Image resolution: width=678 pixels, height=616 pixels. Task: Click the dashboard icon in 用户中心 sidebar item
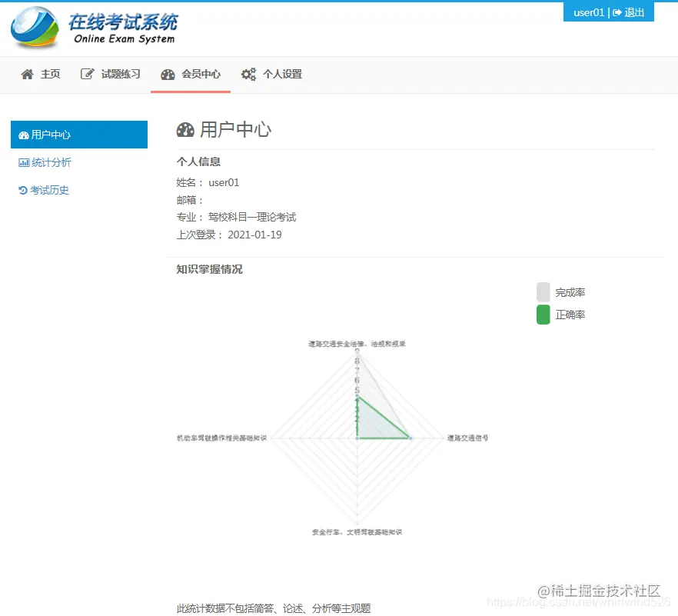23,135
